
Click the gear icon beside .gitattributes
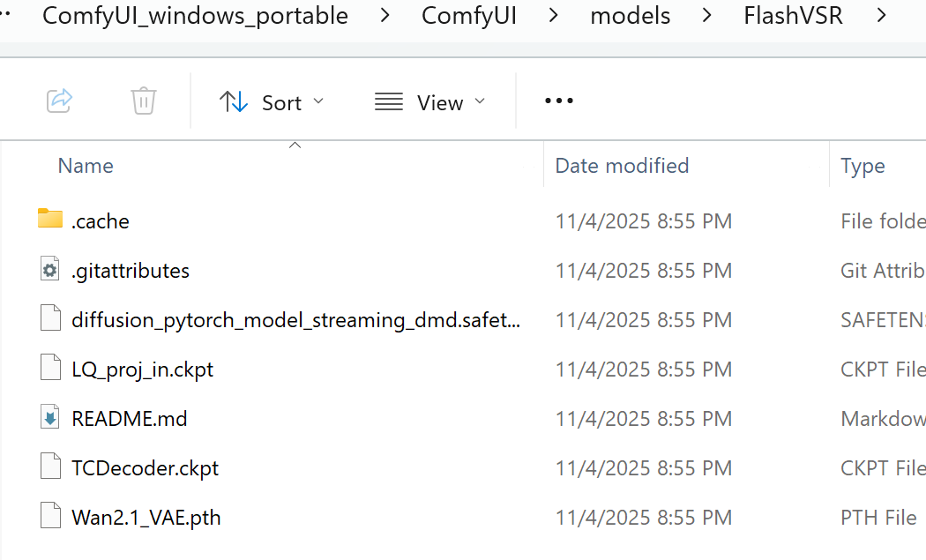50,270
